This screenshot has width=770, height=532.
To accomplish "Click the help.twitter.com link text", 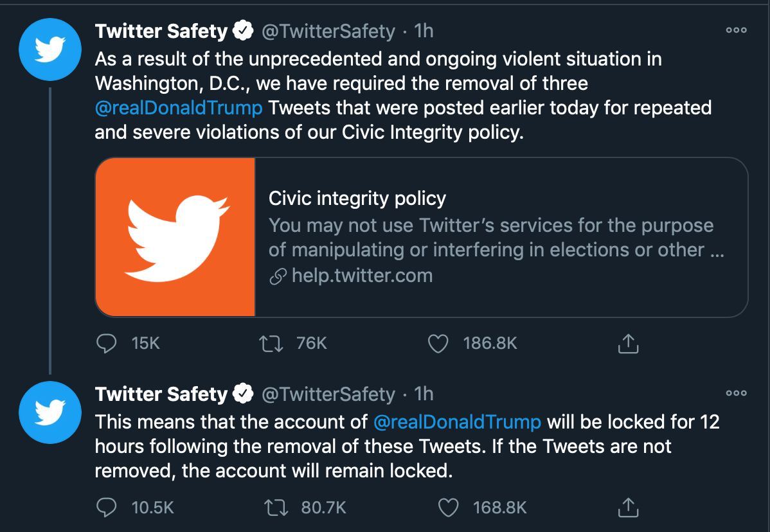I will coord(362,276).
